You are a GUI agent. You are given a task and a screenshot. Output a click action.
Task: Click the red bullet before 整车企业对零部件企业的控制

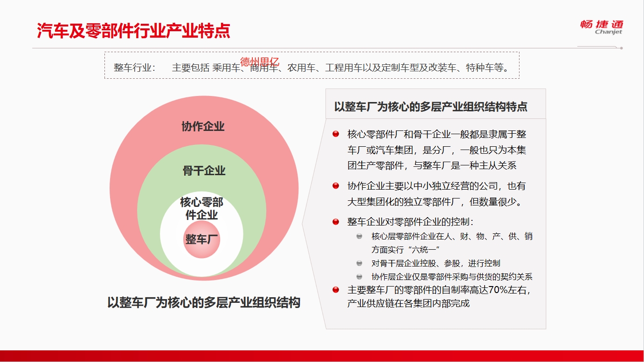point(335,222)
